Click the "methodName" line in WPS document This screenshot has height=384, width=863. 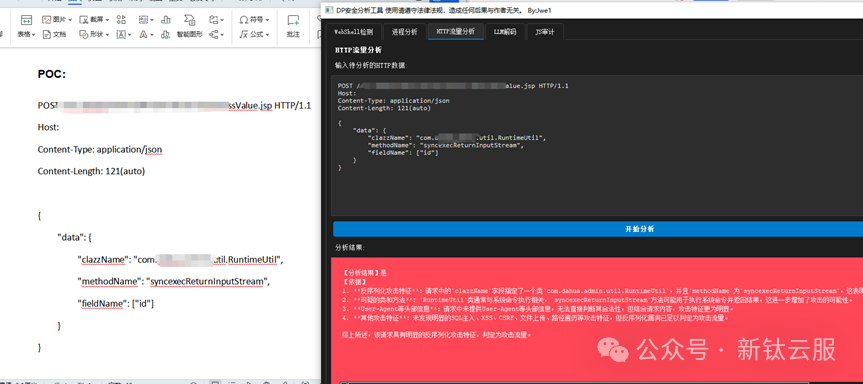pos(173,282)
